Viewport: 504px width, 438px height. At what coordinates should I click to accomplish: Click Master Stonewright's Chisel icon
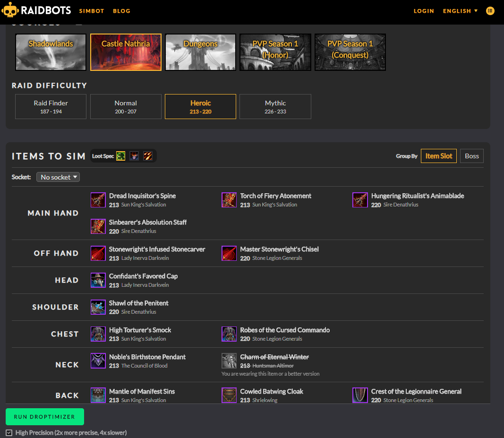(x=229, y=253)
